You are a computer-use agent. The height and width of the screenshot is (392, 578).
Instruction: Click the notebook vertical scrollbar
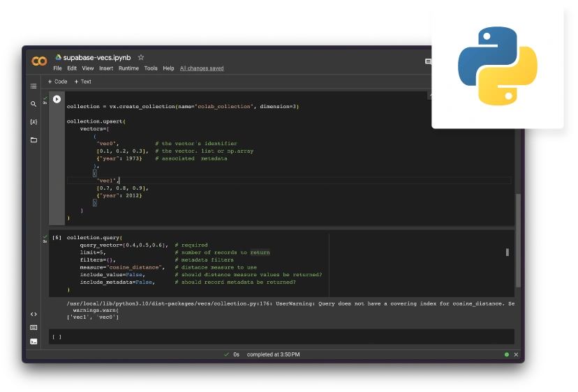pos(518,240)
